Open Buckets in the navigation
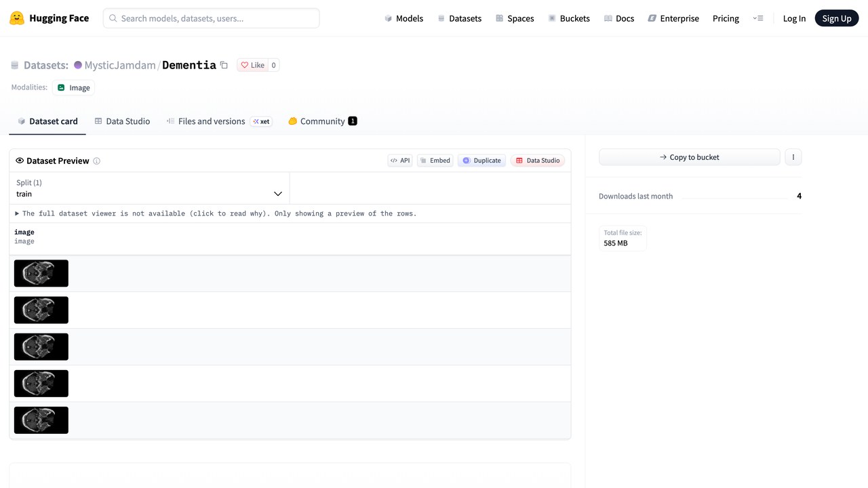868x488 pixels. tap(569, 18)
